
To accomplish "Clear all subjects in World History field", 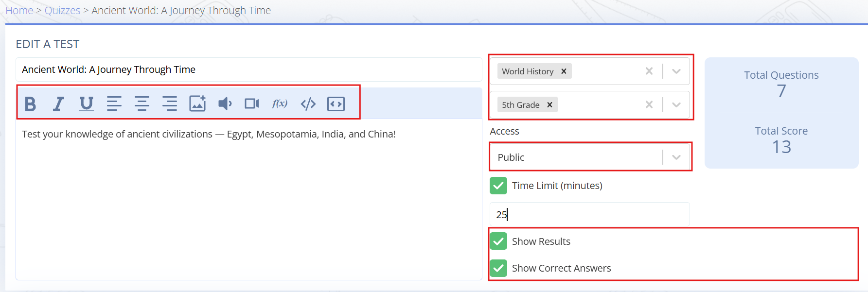I will tap(649, 71).
